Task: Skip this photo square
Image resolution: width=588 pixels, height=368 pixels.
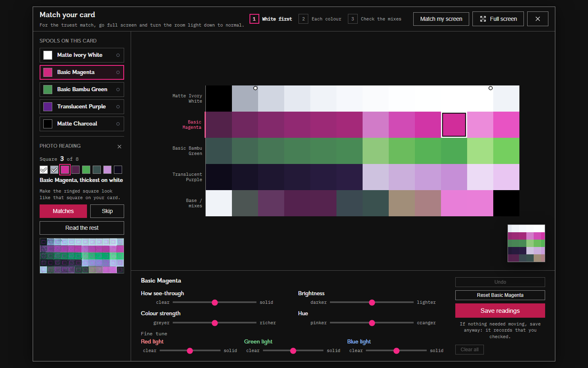Action: [107, 211]
